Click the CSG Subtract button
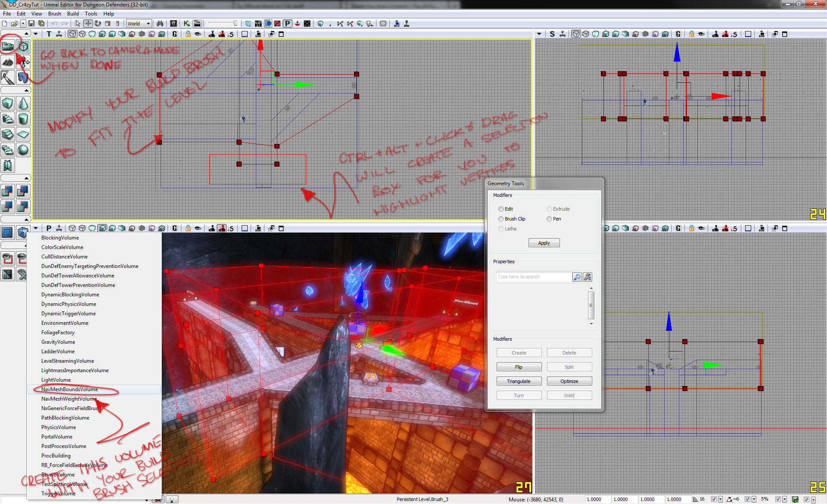 click(23, 191)
